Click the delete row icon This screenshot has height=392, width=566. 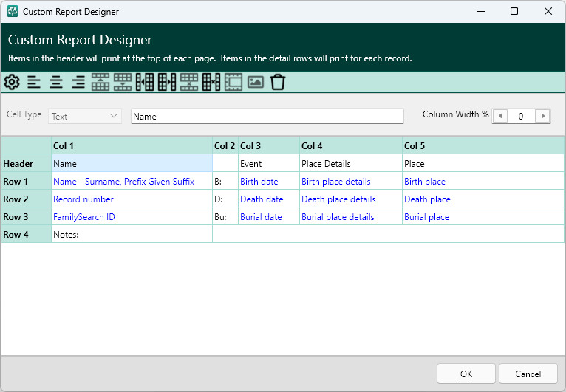189,82
